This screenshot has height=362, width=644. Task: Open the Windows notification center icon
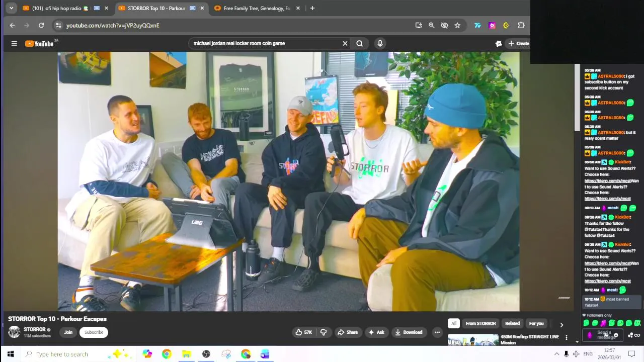pyautogui.click(x=632, y=354)
